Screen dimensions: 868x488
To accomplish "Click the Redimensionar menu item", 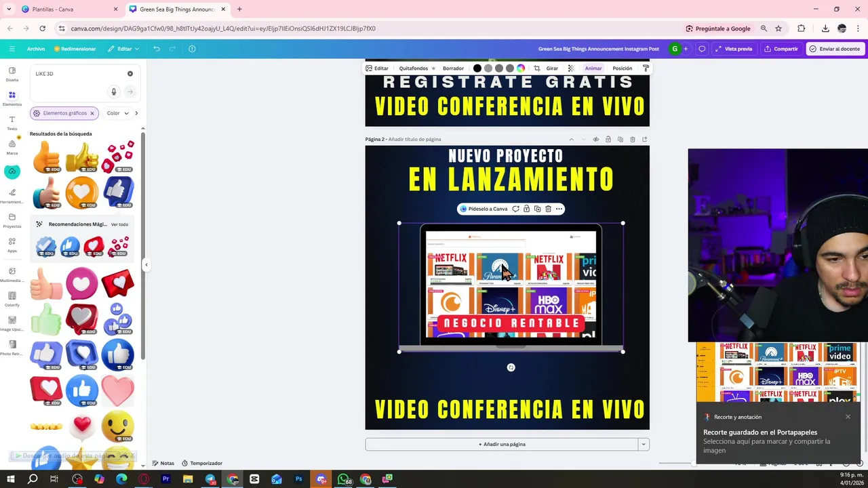I will [75, 49].
